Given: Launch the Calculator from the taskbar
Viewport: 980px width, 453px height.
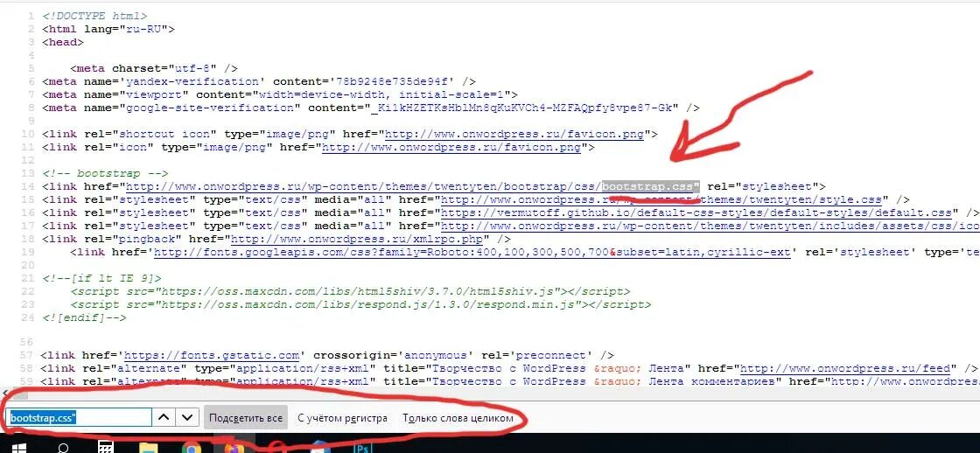Looking at the screenshot, I should click(106, 448).
